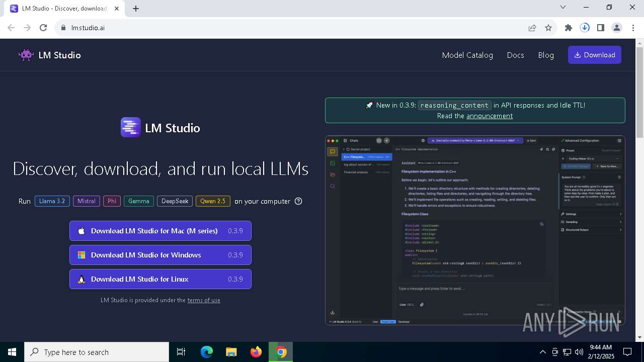Open the 0.3.9 announcement link
Screen dimensions: 644x362
pos(490,116)
